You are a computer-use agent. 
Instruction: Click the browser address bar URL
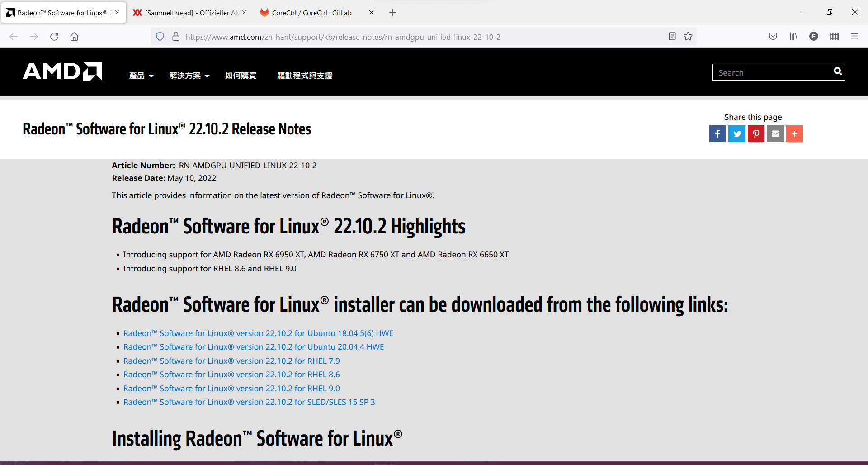click(x=343, y=37)
